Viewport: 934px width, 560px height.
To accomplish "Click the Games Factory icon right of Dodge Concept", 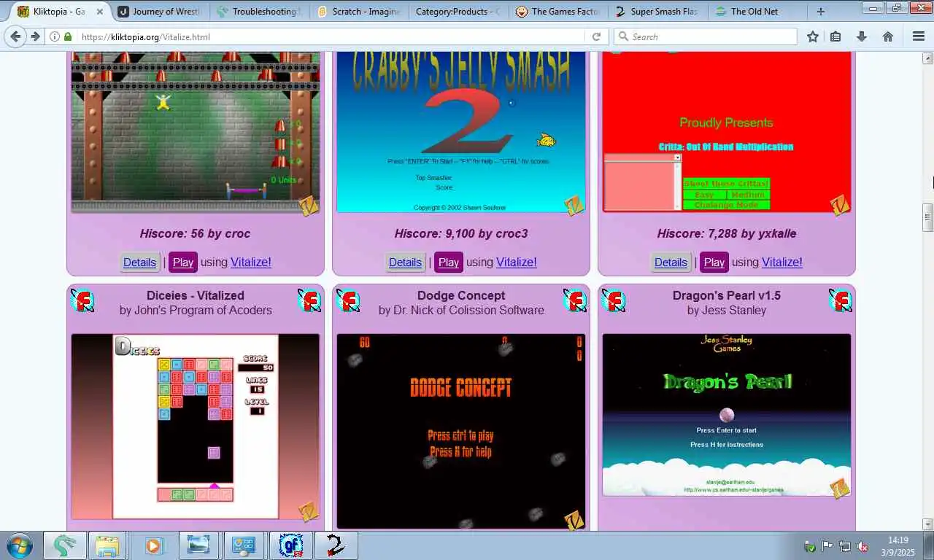I will 575,300.
